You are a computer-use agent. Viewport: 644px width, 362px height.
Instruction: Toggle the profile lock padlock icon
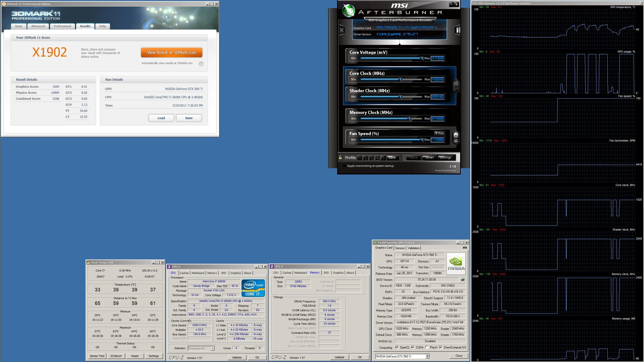click(x=340, y=158)
